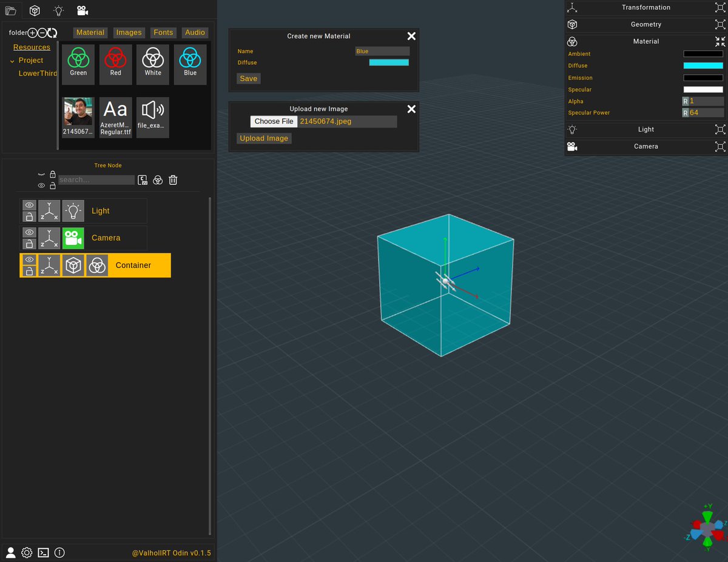Toggle the lock padlock on Container node
This screenshot has height=562, width=728.
29,271
